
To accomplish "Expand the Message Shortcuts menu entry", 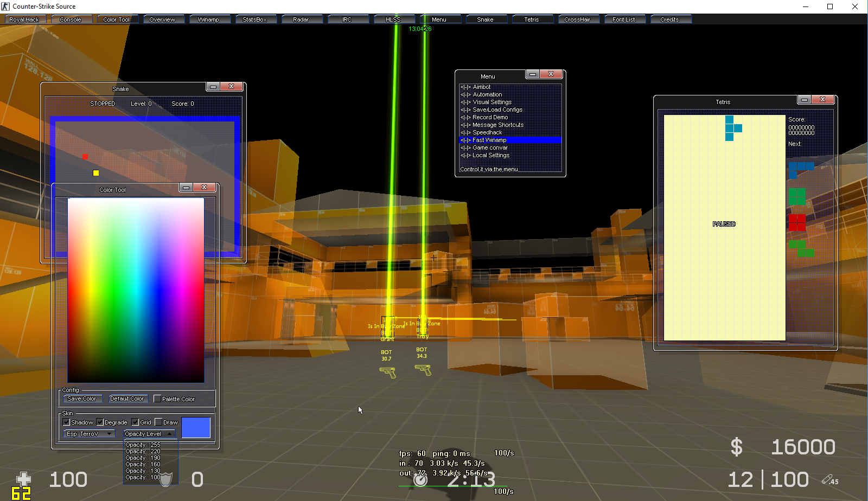I will (x=510, y=125).
